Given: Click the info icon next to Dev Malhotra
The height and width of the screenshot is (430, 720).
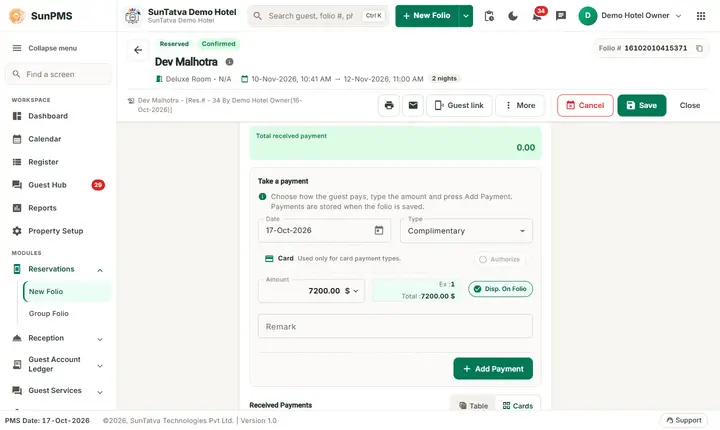Looking at the screenshot, I should click(229, 62).
